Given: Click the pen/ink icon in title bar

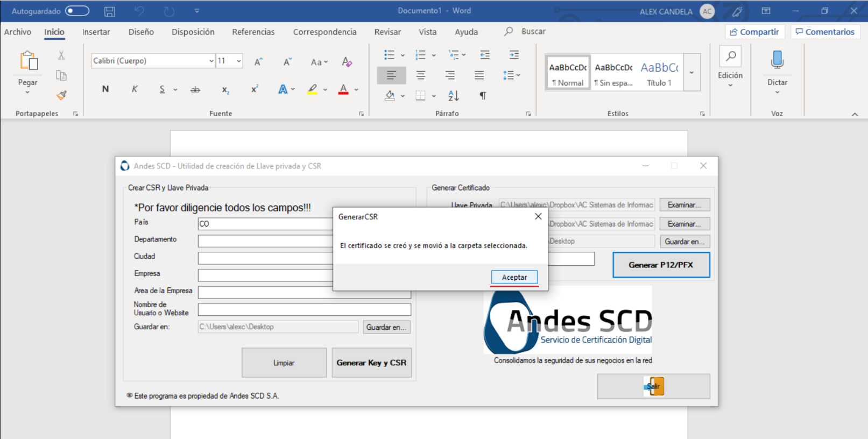Looking at the screenshot, I should 737,11.
